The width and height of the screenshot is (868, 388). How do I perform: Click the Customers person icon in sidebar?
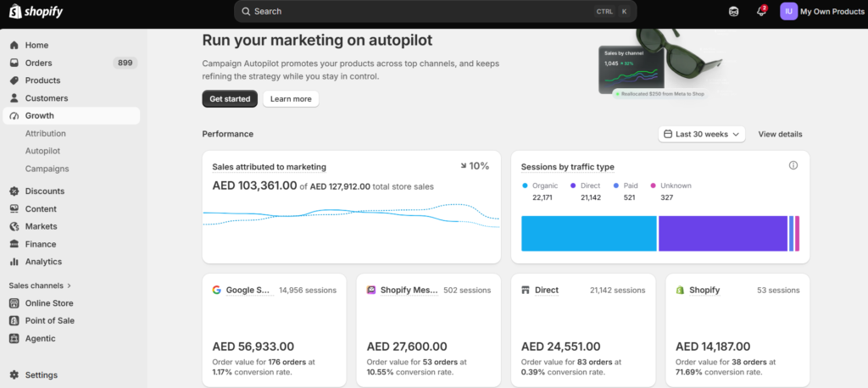pyautogui.click(x=14, y=98)
